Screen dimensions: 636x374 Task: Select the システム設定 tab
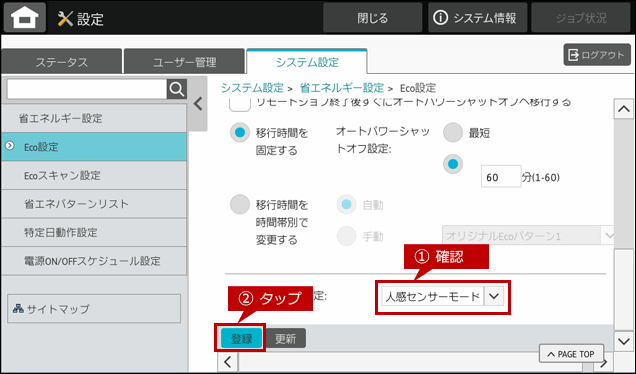[x=307, y=62]
